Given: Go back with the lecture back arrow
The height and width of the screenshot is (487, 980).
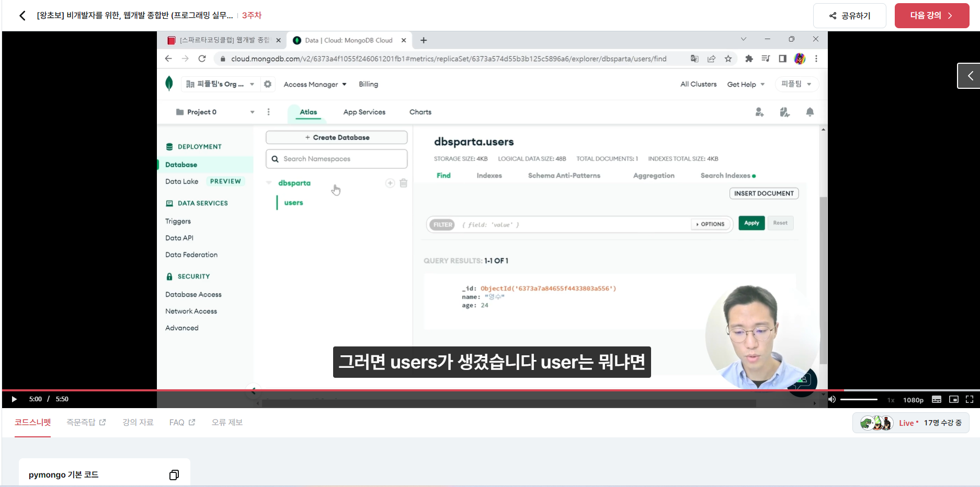Looking at the screenshot, I should [22, 16].
